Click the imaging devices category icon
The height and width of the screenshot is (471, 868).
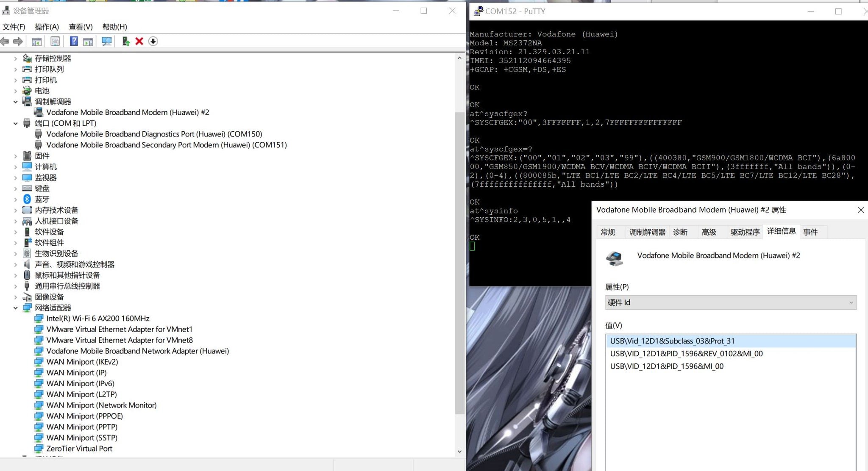27,297
